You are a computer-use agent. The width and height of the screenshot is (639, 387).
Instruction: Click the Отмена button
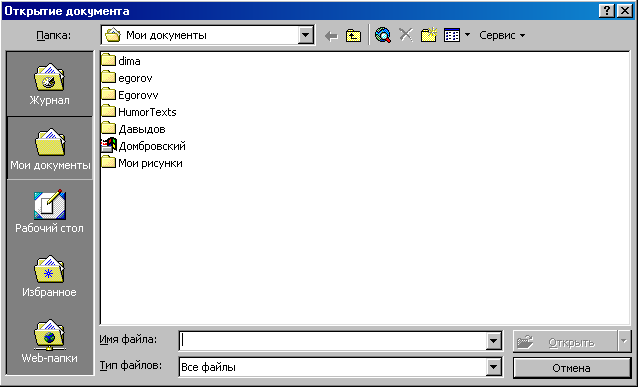pos(572,368)
